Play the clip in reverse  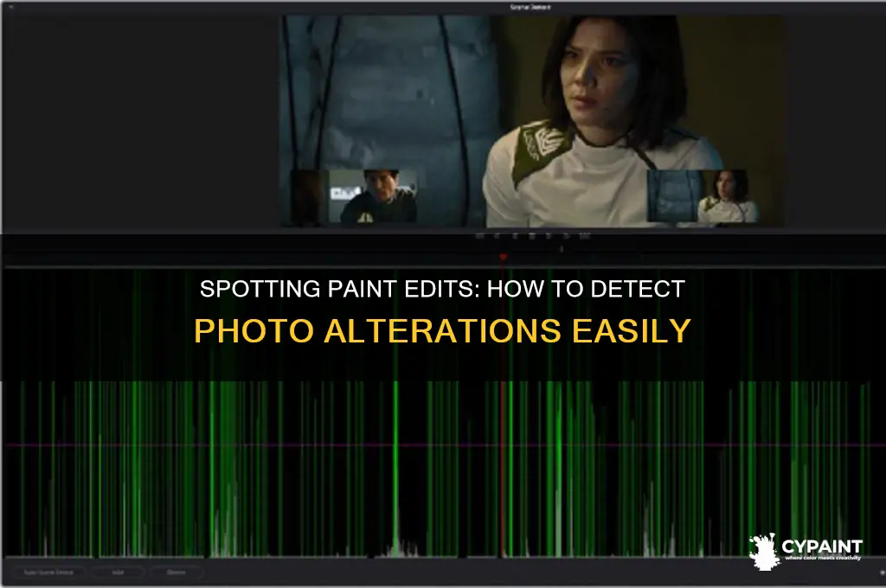point(515,236)
